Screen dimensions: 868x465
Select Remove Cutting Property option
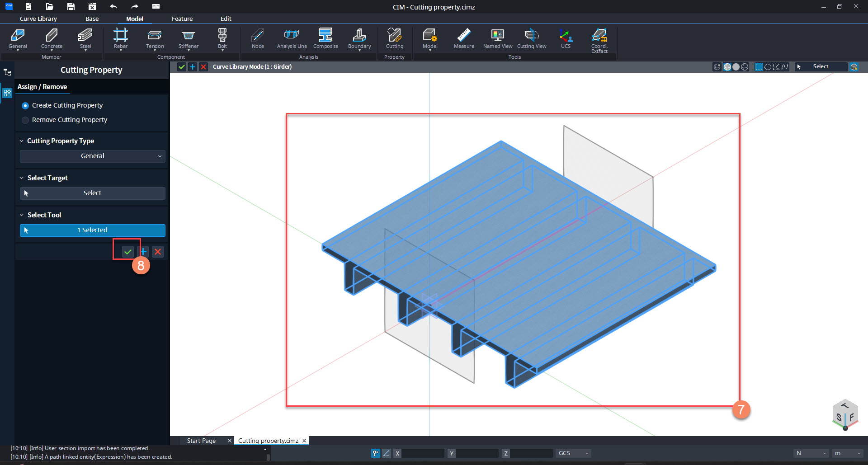point(65,120)
